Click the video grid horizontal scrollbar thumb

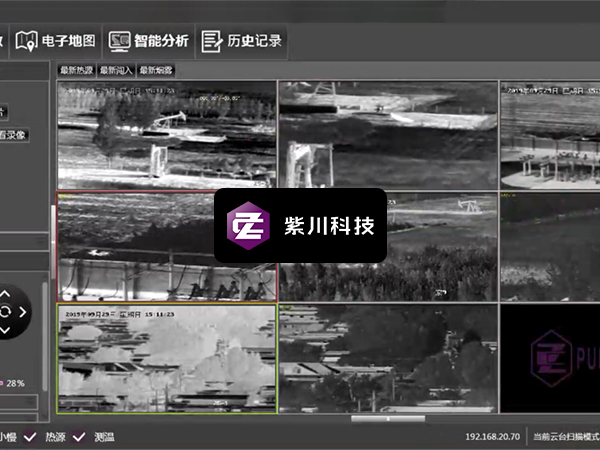388,419
